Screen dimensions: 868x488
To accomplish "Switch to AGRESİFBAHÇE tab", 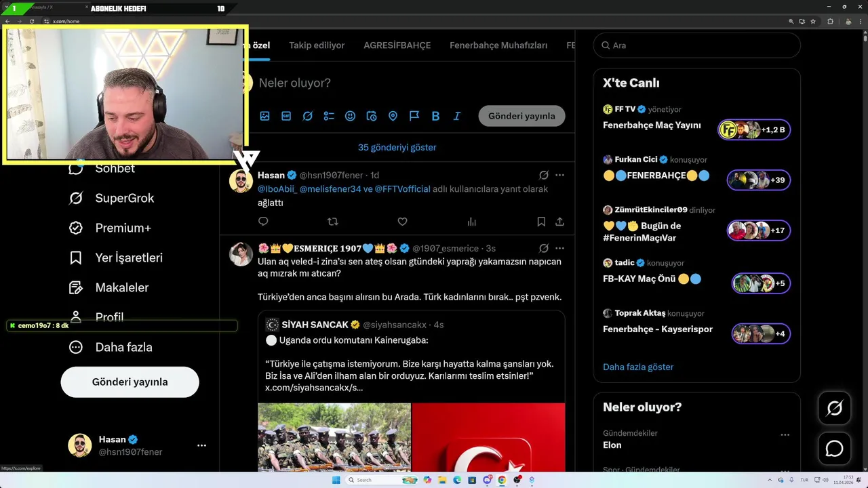I will pos(397,45).
